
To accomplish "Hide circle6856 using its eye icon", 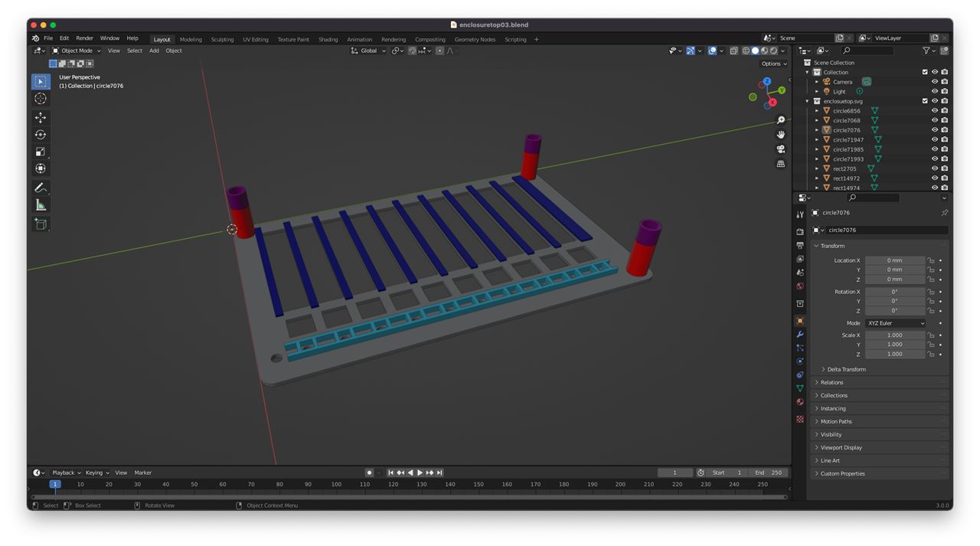I will coord(935,111).
